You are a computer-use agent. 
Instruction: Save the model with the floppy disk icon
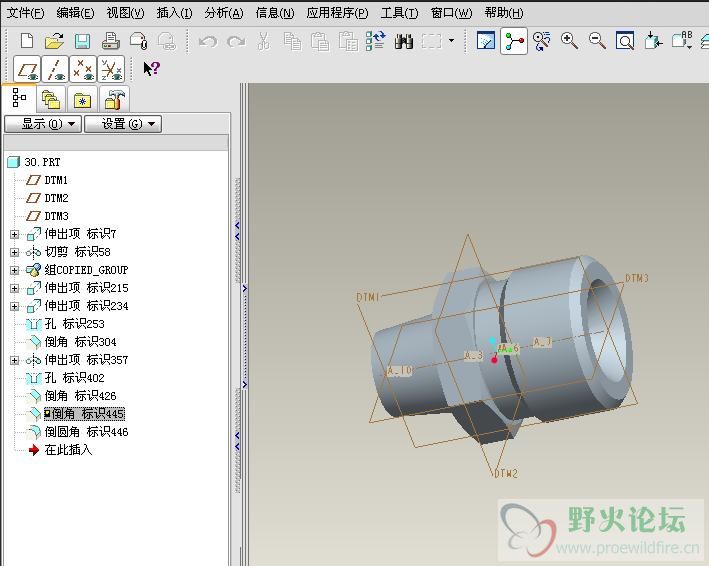[x=82, y=41]
